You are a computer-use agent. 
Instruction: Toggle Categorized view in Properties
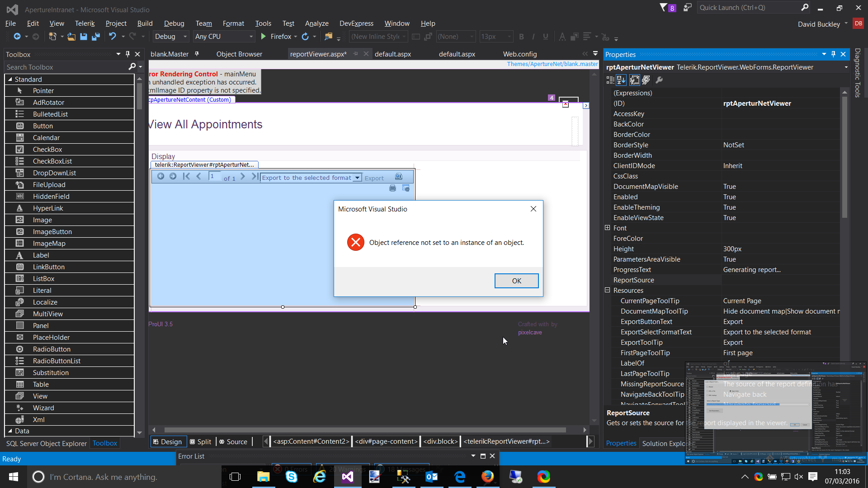(x=610, y=80)
